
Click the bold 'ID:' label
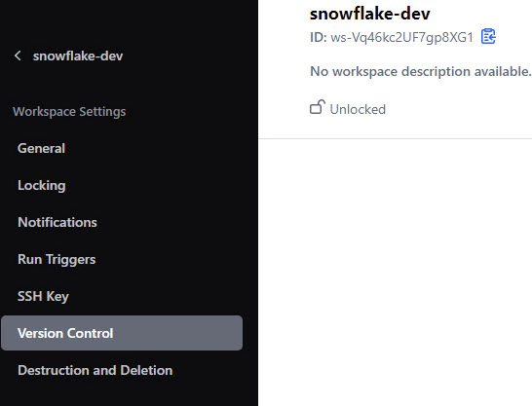pos(319,37)
